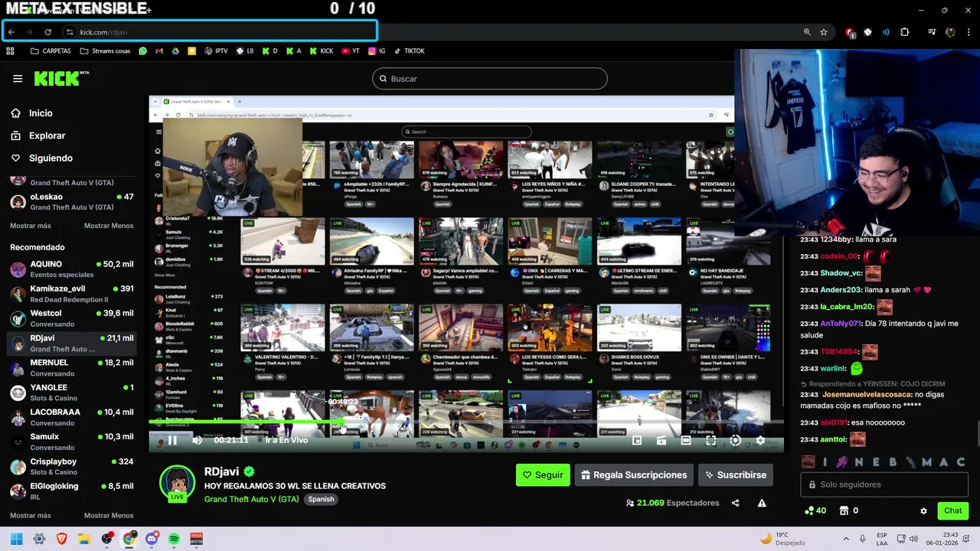This screenshot has width=980, height=551.
Task: Enter fullscreen on the video player
Action: (x=710, y=440)
